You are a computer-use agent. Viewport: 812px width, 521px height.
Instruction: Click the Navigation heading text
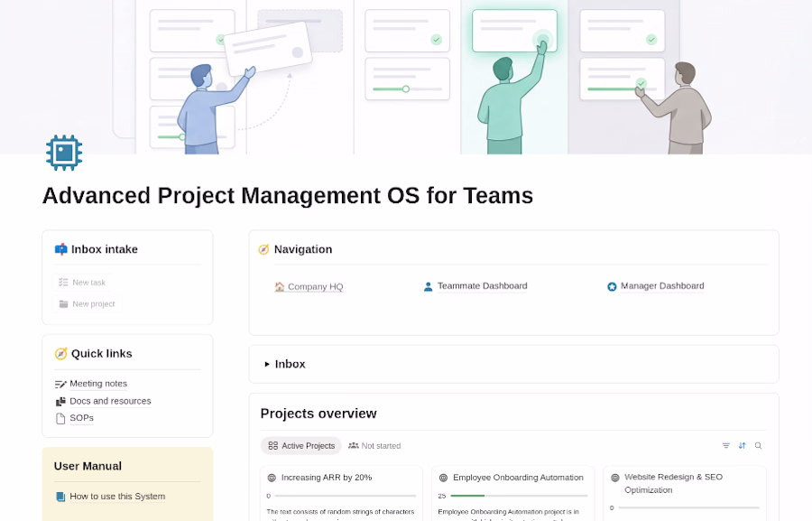[x=303, y=249]
